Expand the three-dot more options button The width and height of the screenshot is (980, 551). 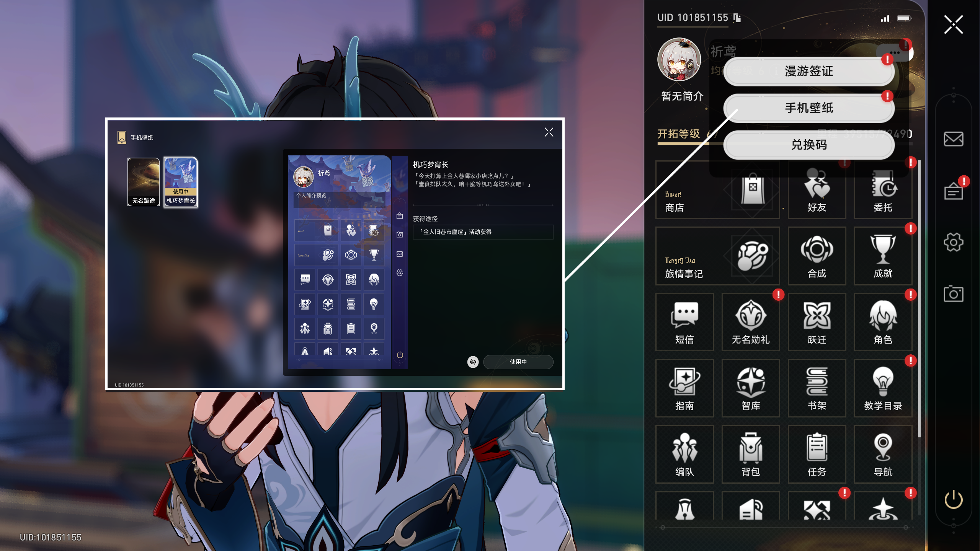895,53
